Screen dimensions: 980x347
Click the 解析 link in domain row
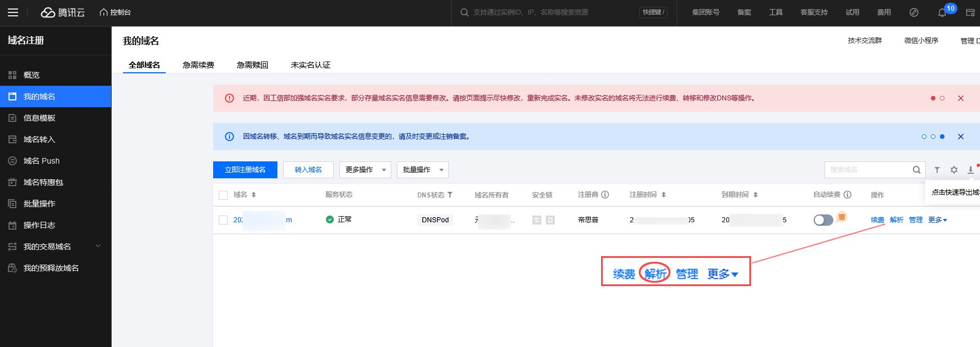pos(897,220)
